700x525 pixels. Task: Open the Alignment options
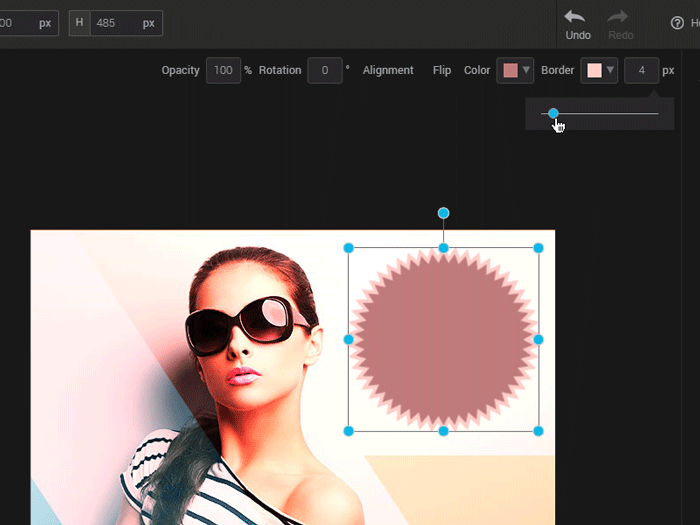(x=388, y=71)
